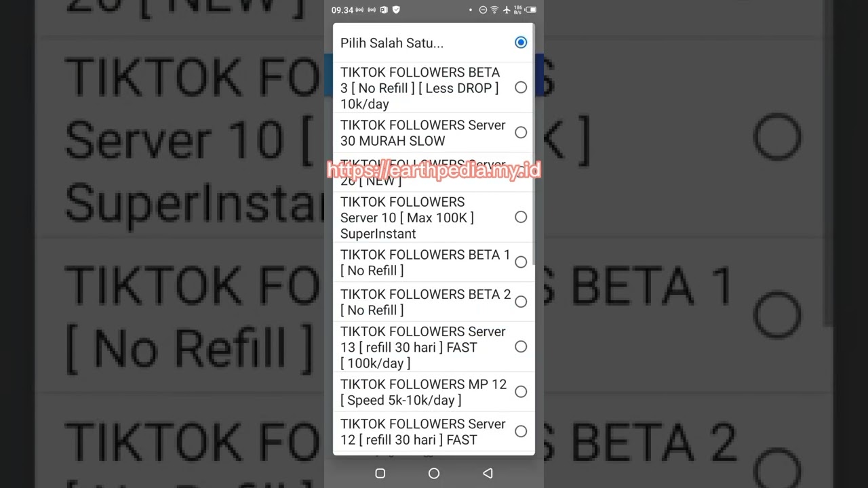Click the earthpedia.my.id watermark link
Viewport: 868px width, 488px height.
[434, 170]
